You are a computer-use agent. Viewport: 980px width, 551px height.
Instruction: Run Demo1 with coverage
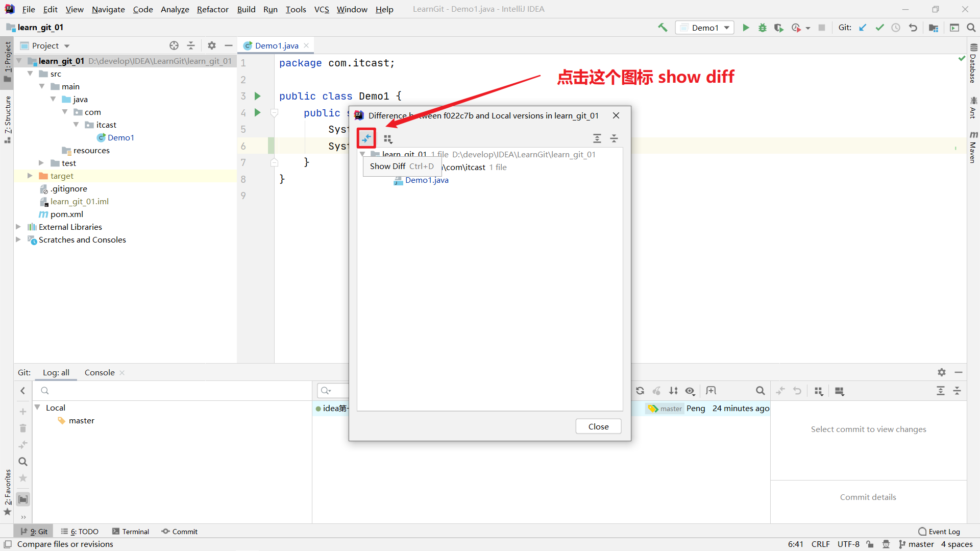(x=778, y=28)
